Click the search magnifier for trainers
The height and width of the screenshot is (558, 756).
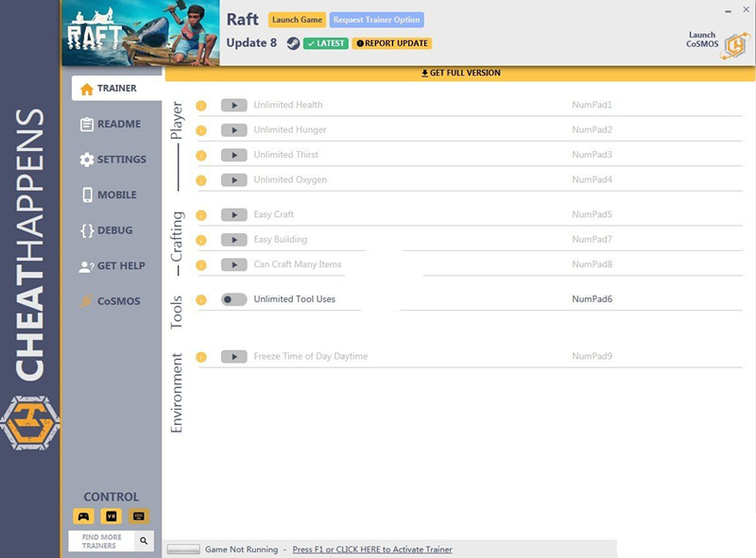click(144, 541)
